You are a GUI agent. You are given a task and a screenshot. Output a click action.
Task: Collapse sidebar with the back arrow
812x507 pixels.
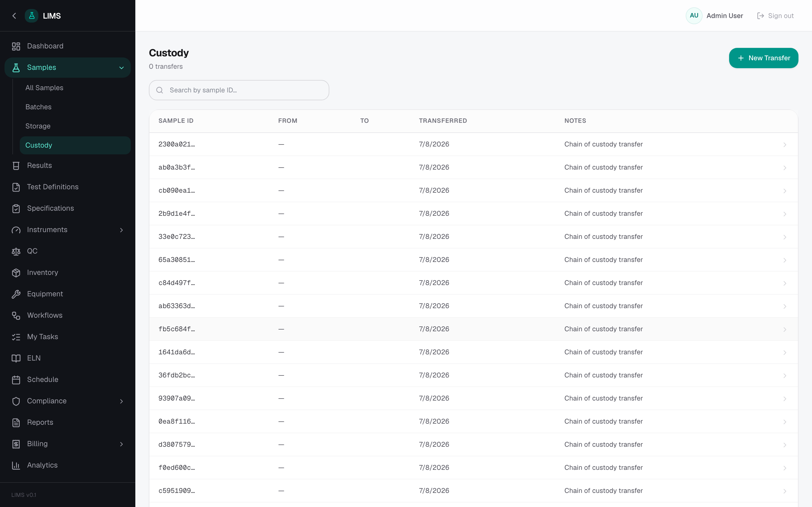[x=14, y=16]
